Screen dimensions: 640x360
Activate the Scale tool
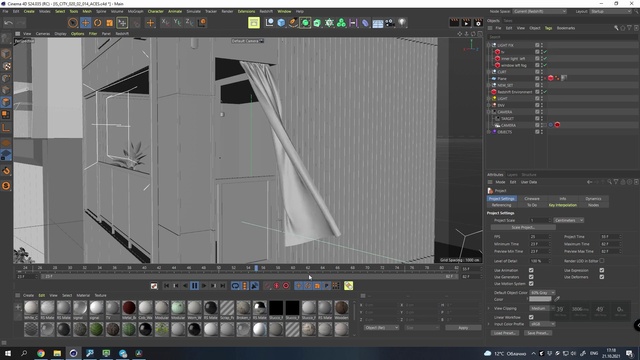click(x=109, y=23)
